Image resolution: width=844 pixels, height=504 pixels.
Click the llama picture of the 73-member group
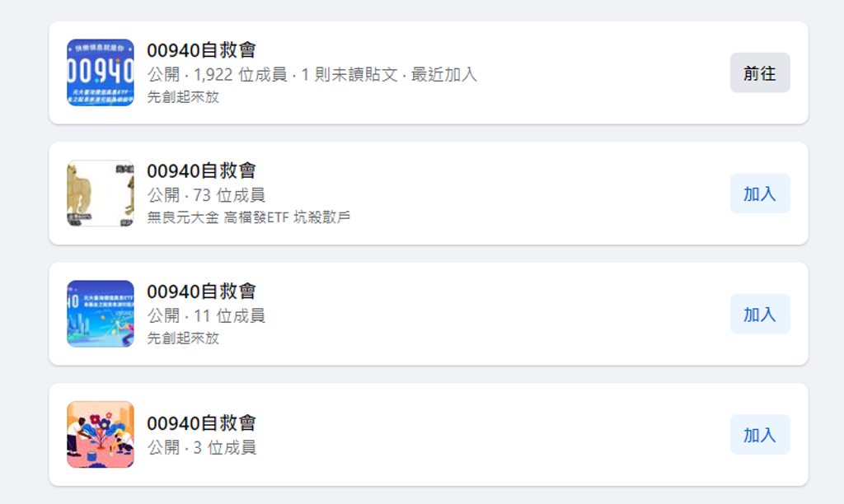[101, 193]
